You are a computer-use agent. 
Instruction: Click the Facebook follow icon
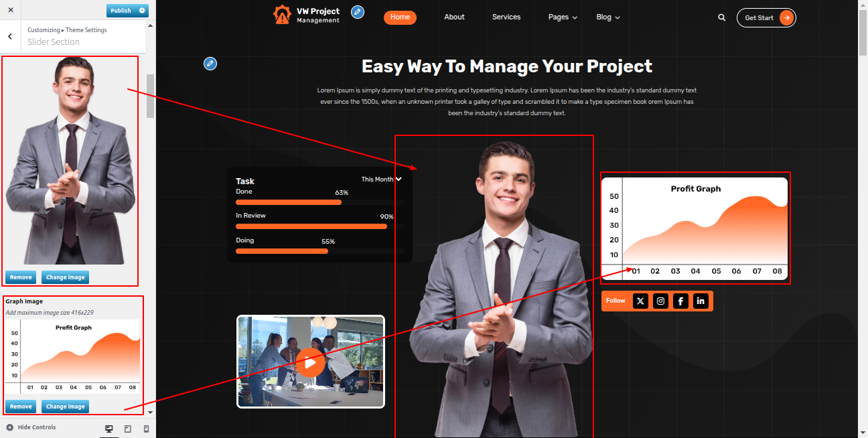point(680,301)
